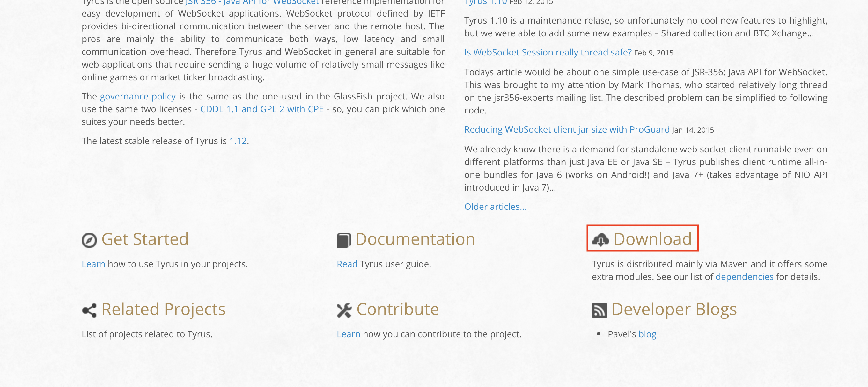Click the Get Started heading
This screenshot has height=387, width=868.
pos(145,239)
